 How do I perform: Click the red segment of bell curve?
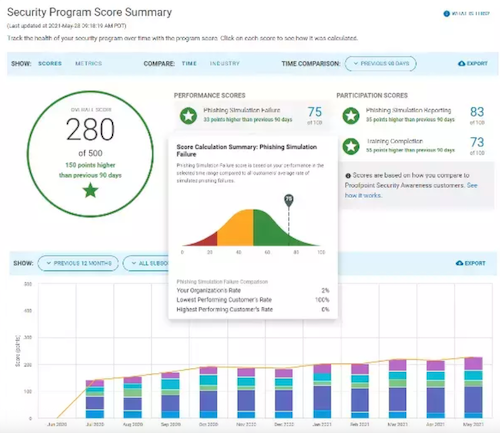[x=206, y=241]
